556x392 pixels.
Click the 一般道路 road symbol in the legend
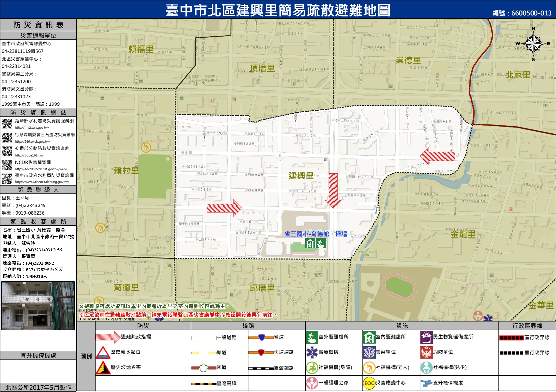(204, 338)
